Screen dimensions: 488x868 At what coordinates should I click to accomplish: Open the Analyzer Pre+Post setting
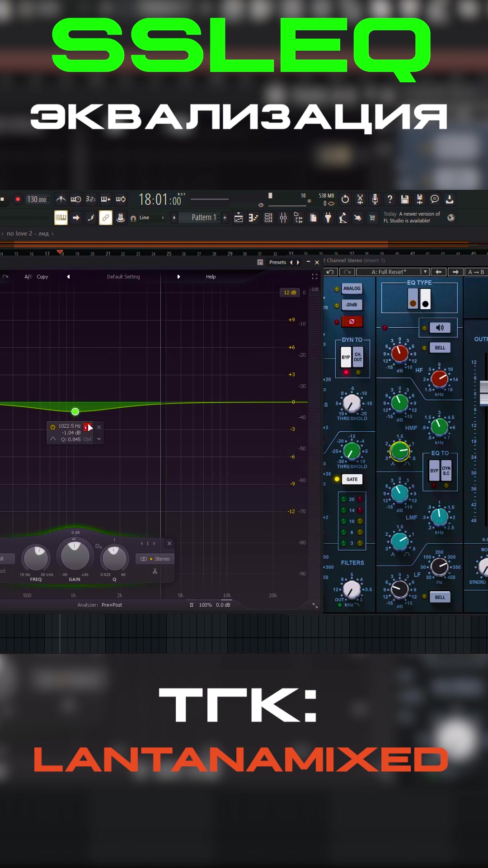pyautogui.click(x=112, y=605)
